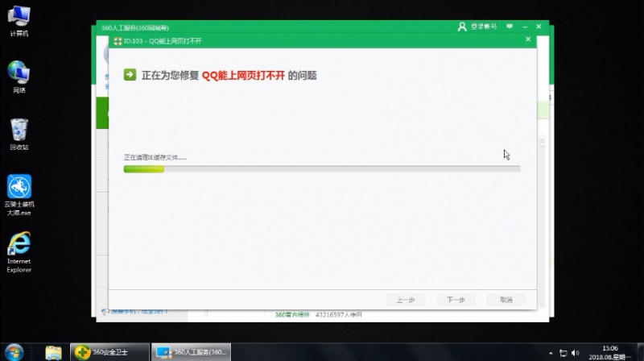
Task: Close the 360人工服务 main window
Action: [539, 27]
